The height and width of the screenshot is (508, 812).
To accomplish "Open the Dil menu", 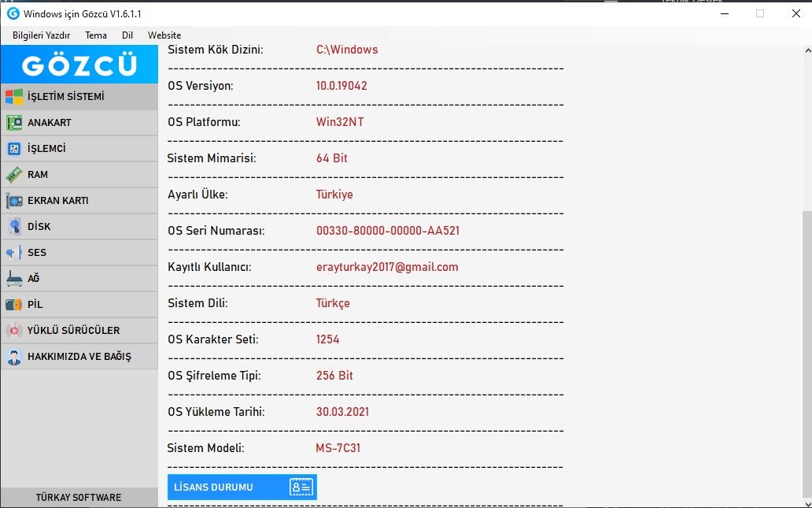I will tap(127, 35).
